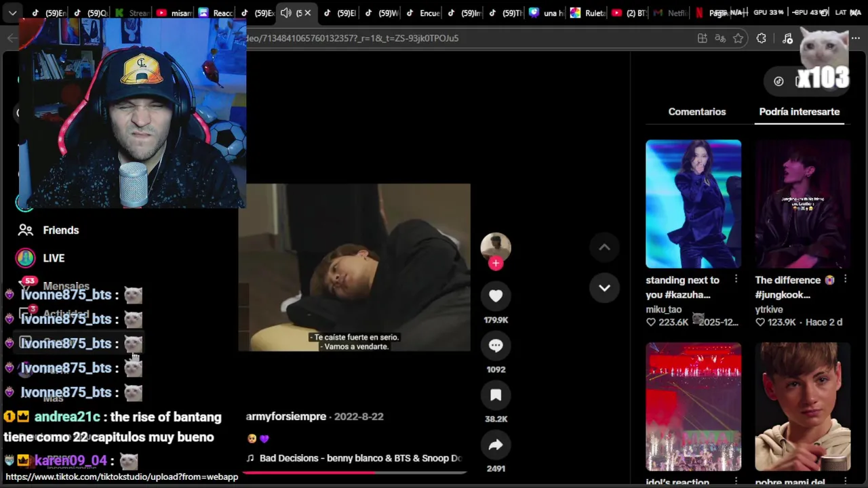Image resolution: width=868 pixels, height=488 pixels.
Task: Open miku_tao author link
Action: click(x=663, y=310)
